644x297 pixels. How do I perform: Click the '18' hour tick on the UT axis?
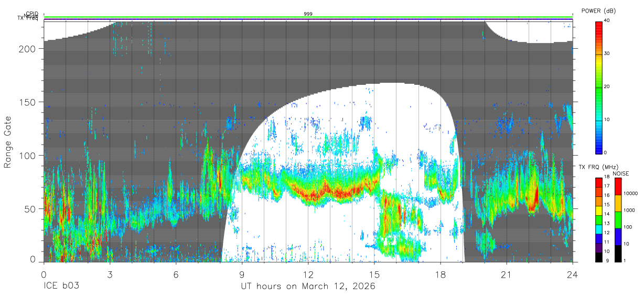pyautogui.click(x=441, y=274)
